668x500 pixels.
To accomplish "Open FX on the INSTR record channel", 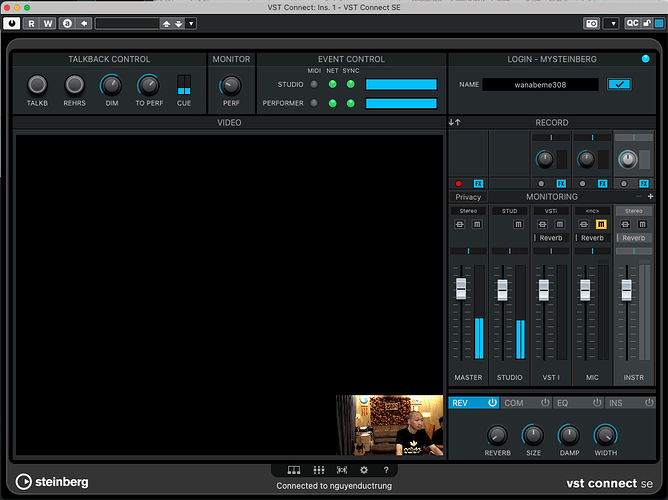I will pyautogui.click(x=644, y=184).
